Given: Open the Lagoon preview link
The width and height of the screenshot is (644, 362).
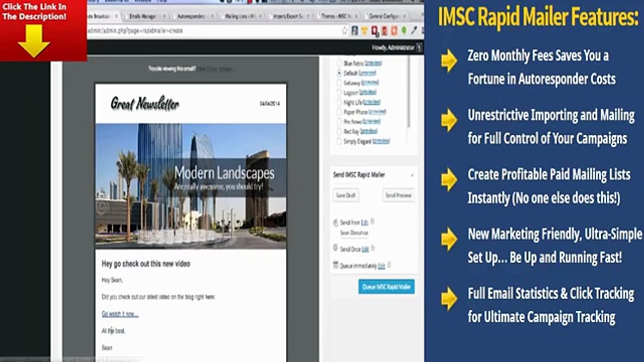Looking at the screenshot, I should pyautogui.click(x=368, y=93).
